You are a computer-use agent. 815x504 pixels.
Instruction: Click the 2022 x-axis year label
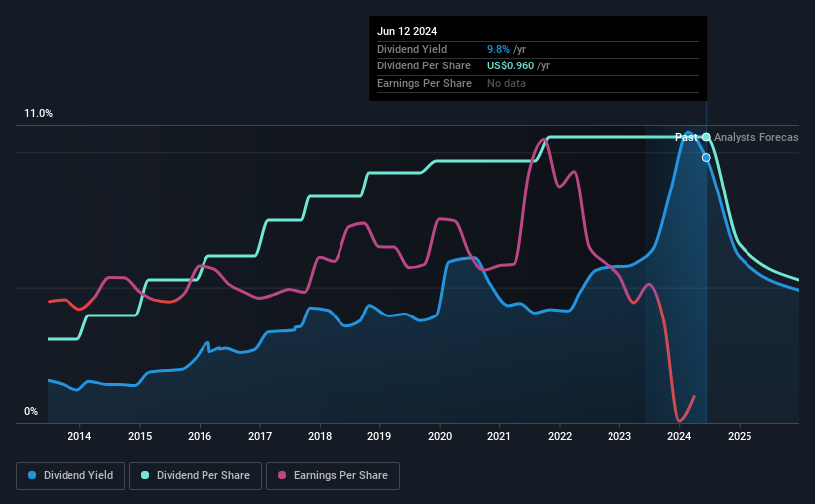560,436
